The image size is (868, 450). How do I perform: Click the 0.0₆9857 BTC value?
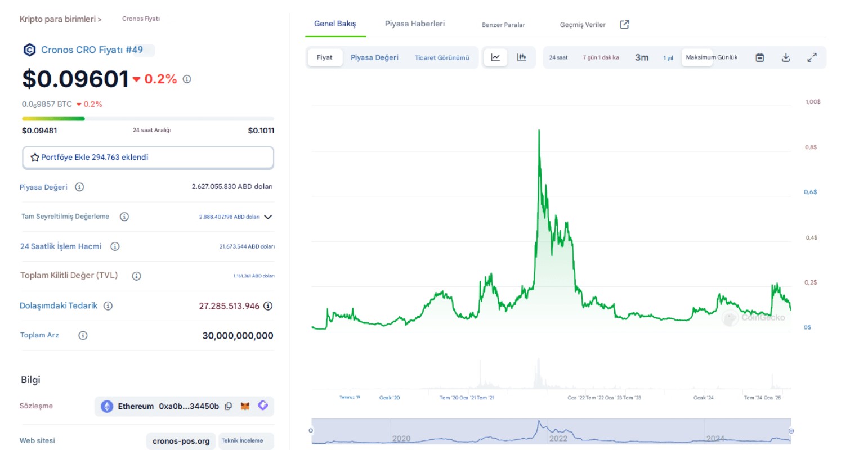click(x=47, y=104)
